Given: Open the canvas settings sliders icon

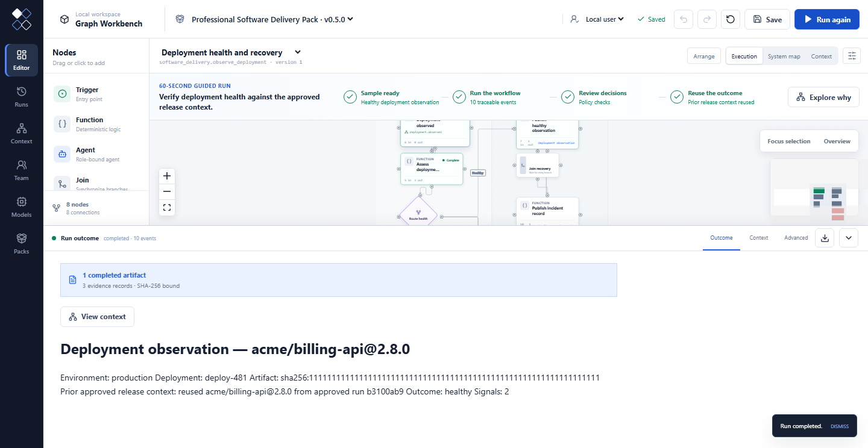Looking at the screenshot, I should pyautogui.click(x=852, y=56).
